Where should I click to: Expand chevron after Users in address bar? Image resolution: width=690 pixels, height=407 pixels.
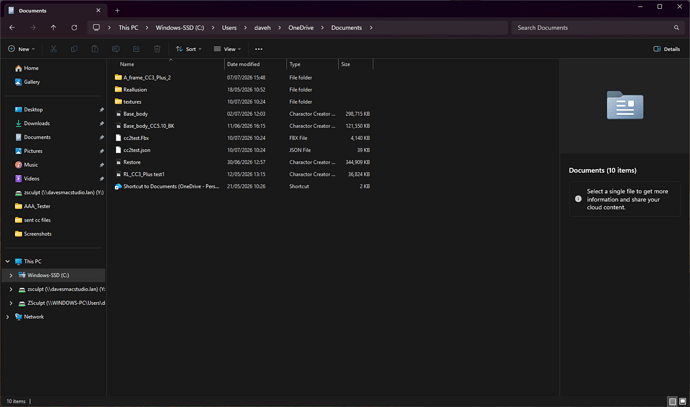[245, 28]
